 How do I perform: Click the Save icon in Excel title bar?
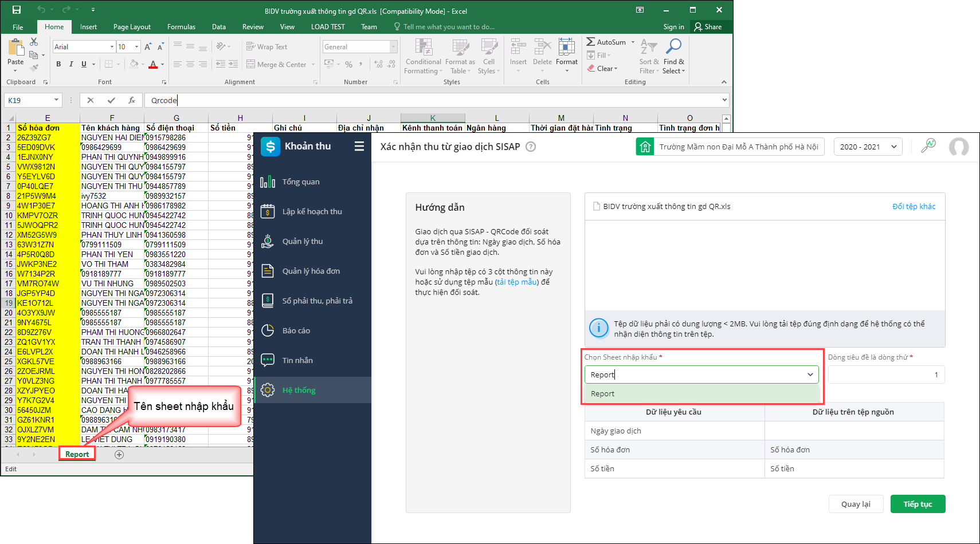[x=17, y=10]
